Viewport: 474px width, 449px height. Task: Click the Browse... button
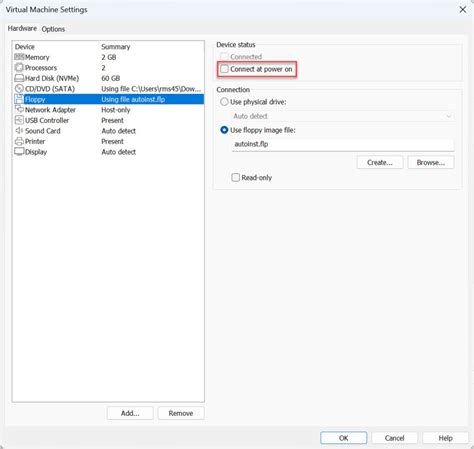(x=431, y=163)
